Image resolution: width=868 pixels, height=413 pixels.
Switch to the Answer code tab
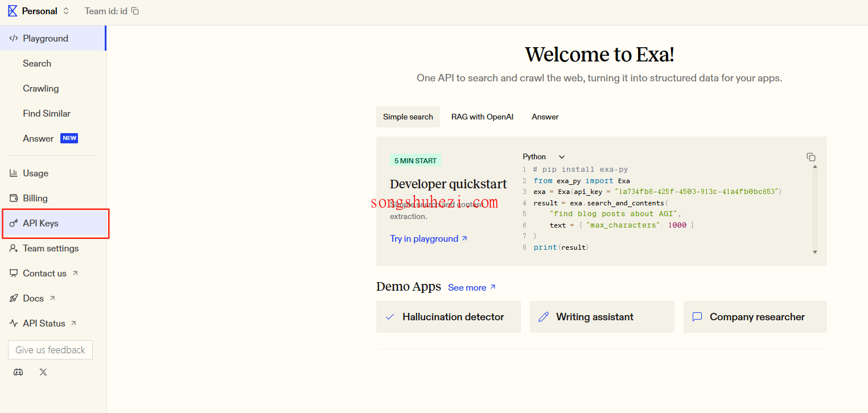coord(545,117)
